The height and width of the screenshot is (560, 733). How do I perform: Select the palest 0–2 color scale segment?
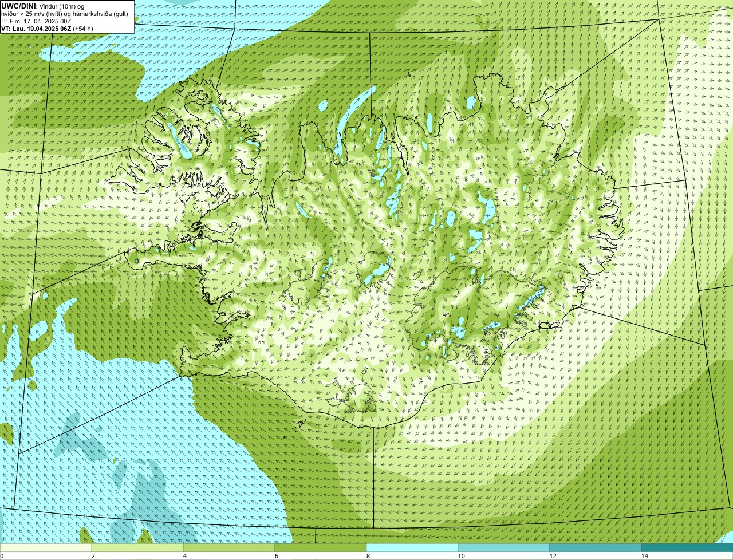(x=46, y=547)
